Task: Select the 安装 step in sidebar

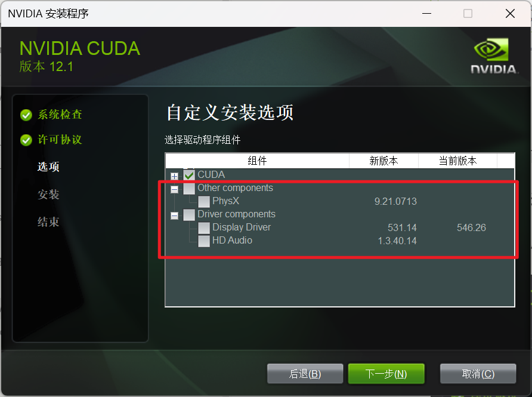Action: point(48,194)
